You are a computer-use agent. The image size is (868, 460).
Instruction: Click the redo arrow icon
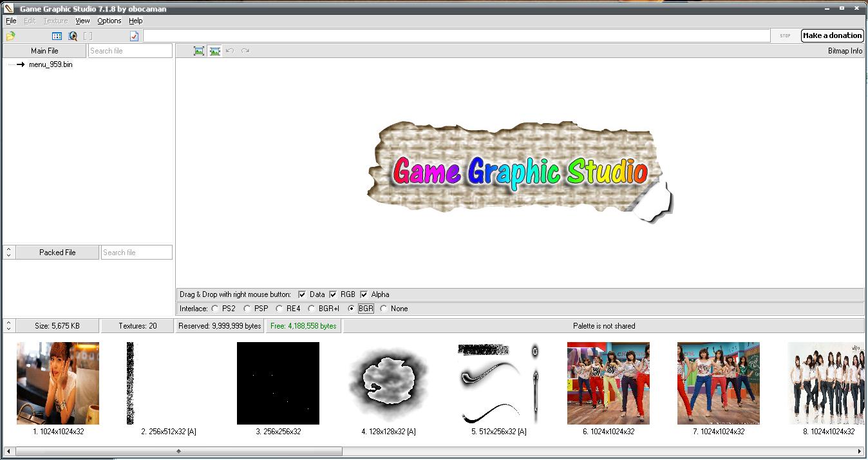tap(245, 51)
